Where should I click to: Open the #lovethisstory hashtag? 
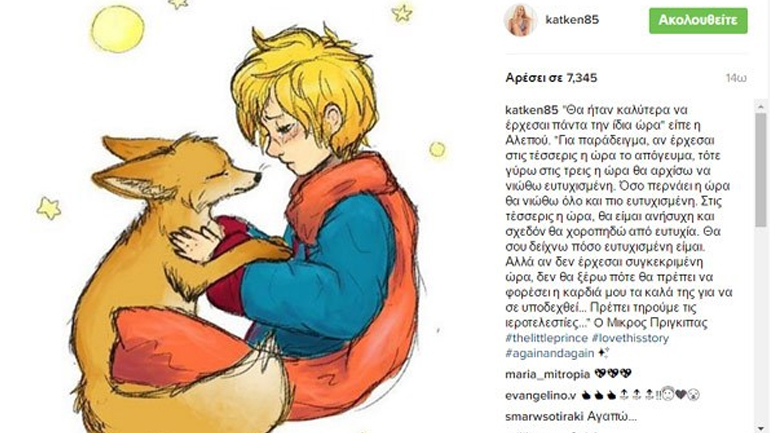tap(631, 338)
